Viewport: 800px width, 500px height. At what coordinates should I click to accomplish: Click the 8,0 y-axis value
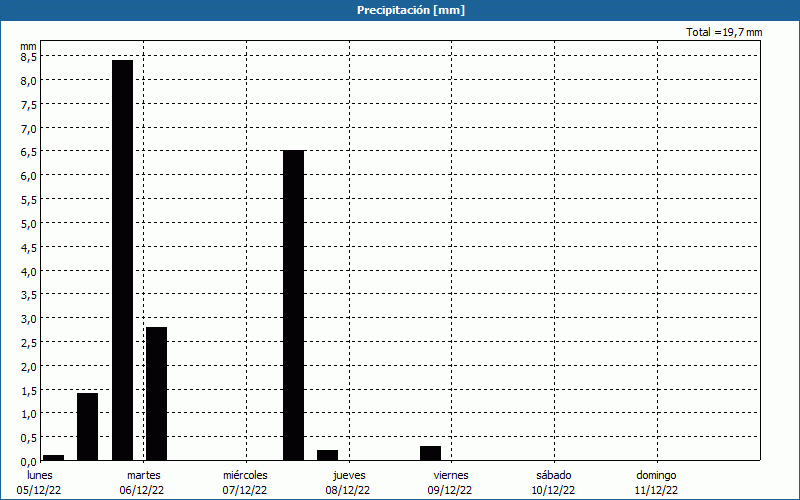click(x=29, y=81)
